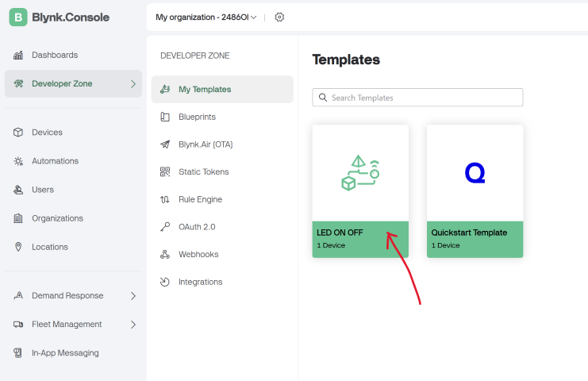Click the Blynk.Console logo icon
Screen dimensions: 588x381
tap(18, 17)
